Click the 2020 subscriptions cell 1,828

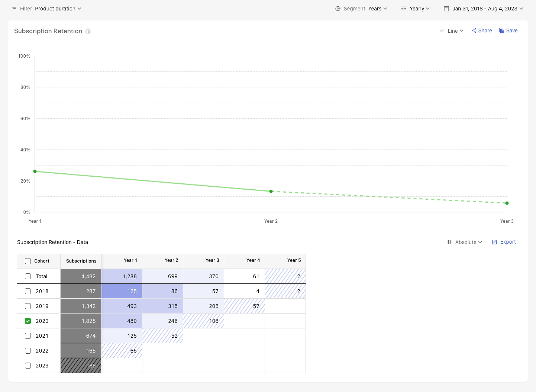point(81,321)
